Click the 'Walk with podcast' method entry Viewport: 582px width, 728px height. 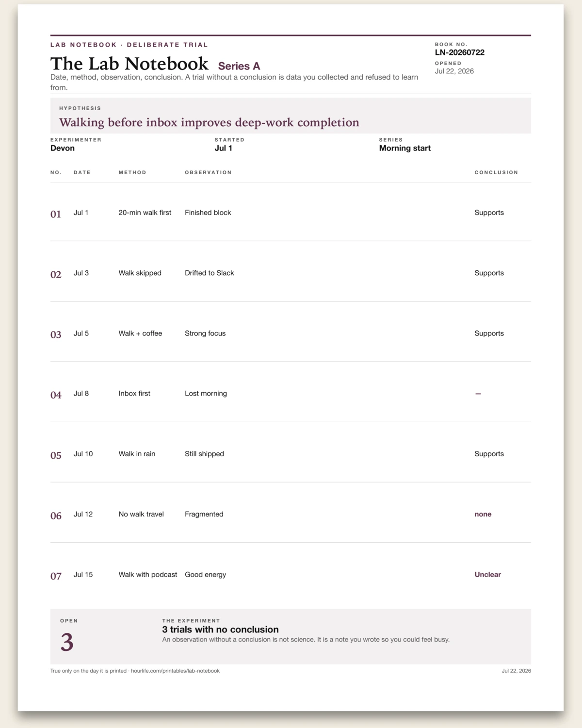148,575
